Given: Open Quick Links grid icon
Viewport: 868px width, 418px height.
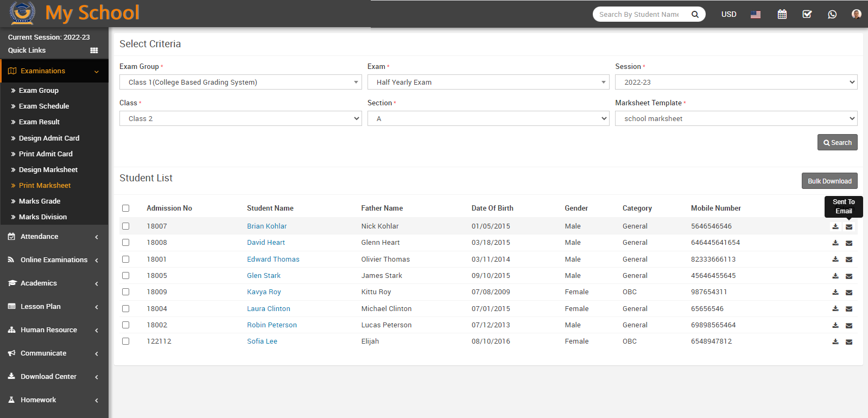Looking at the screenshot, I should 94,50.
